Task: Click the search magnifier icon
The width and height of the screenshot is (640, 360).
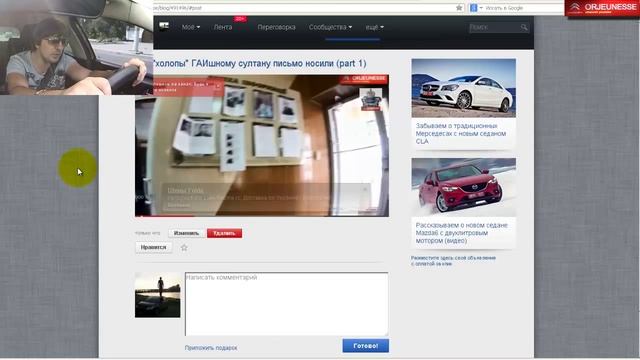Action: click(524, 27)
